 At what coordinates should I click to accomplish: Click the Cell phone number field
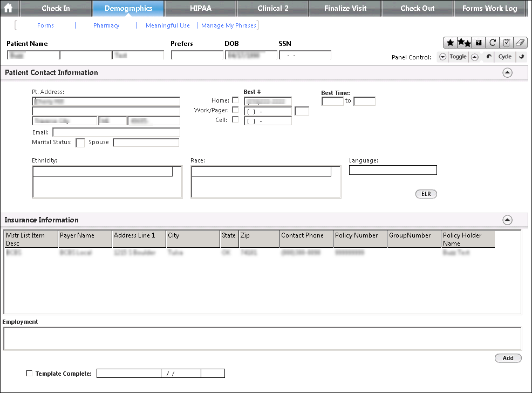[x=268, y=121]
